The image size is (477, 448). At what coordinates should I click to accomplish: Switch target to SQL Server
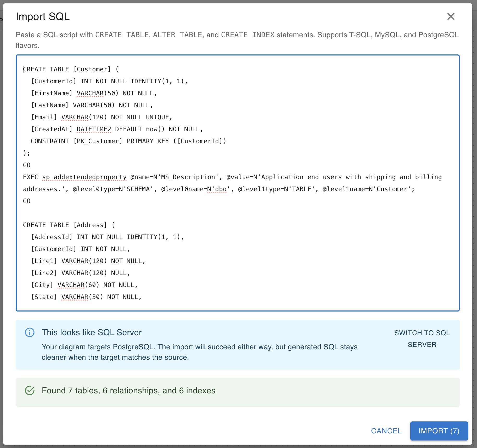point(422,339)
